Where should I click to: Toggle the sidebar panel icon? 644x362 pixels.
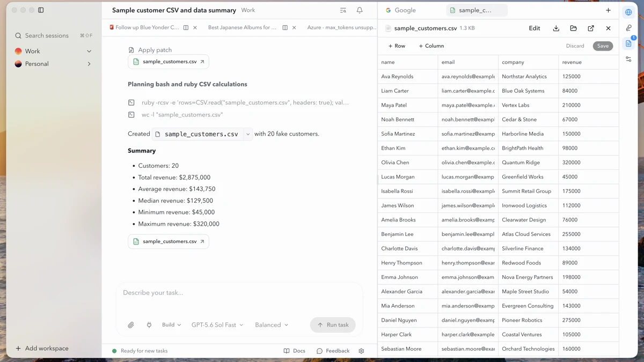point(41,10)
